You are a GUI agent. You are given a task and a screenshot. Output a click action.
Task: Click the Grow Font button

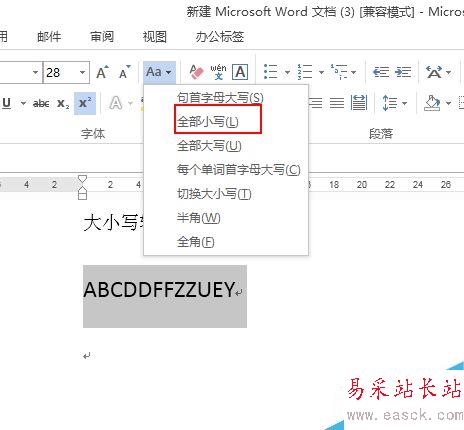(102, 72)
